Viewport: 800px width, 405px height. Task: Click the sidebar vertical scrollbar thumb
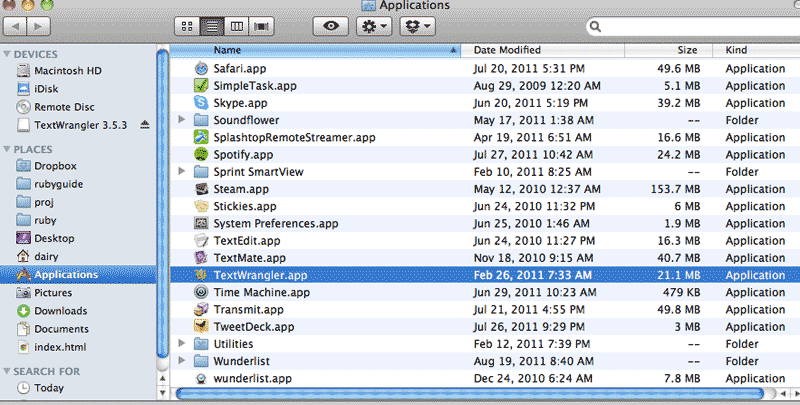tap(162, 203)
